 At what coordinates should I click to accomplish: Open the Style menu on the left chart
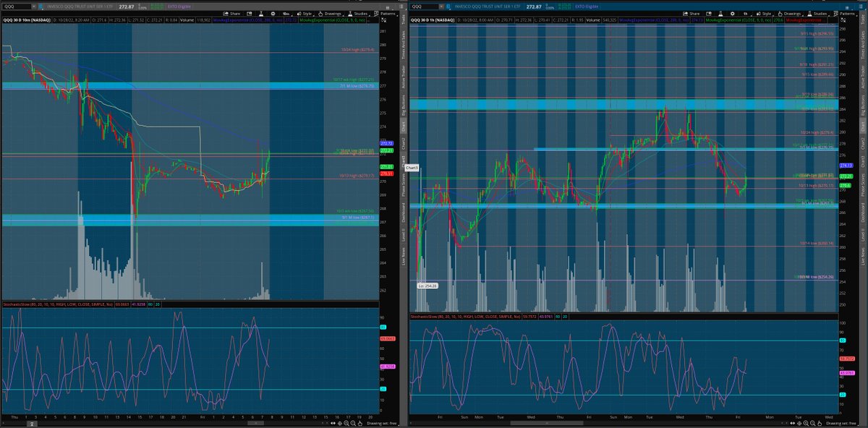coord(305,14)
